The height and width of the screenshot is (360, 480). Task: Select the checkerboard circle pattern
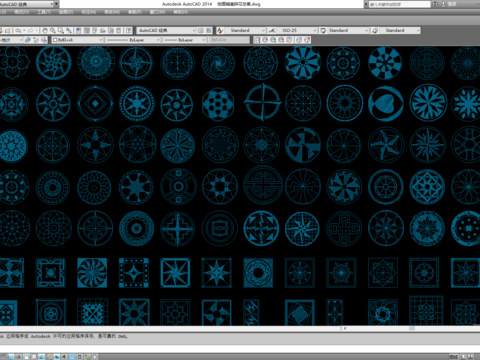click(385, 63)
